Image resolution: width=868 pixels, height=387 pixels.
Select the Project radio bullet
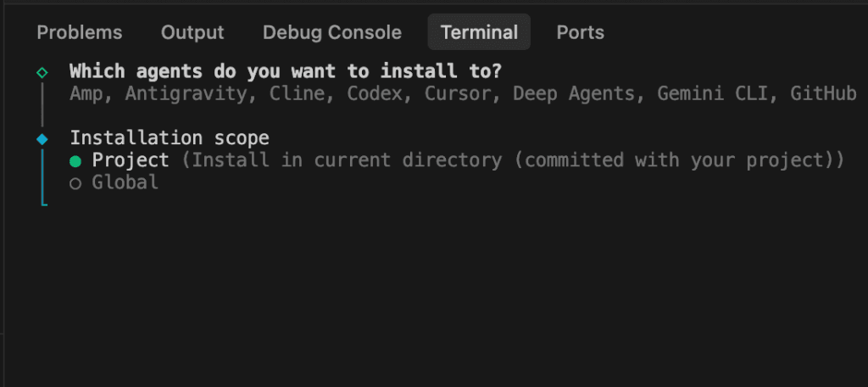[75, 160]
